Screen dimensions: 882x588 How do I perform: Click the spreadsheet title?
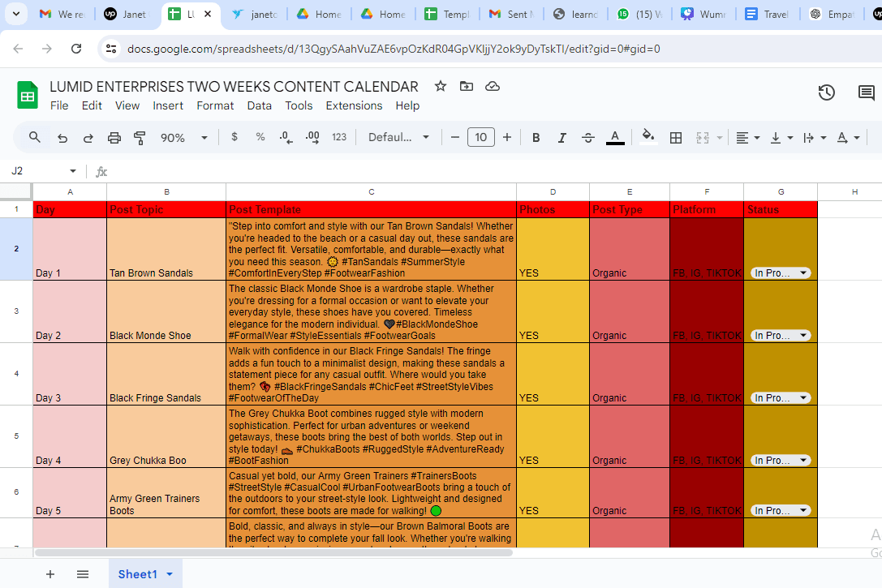pos(234,87)
